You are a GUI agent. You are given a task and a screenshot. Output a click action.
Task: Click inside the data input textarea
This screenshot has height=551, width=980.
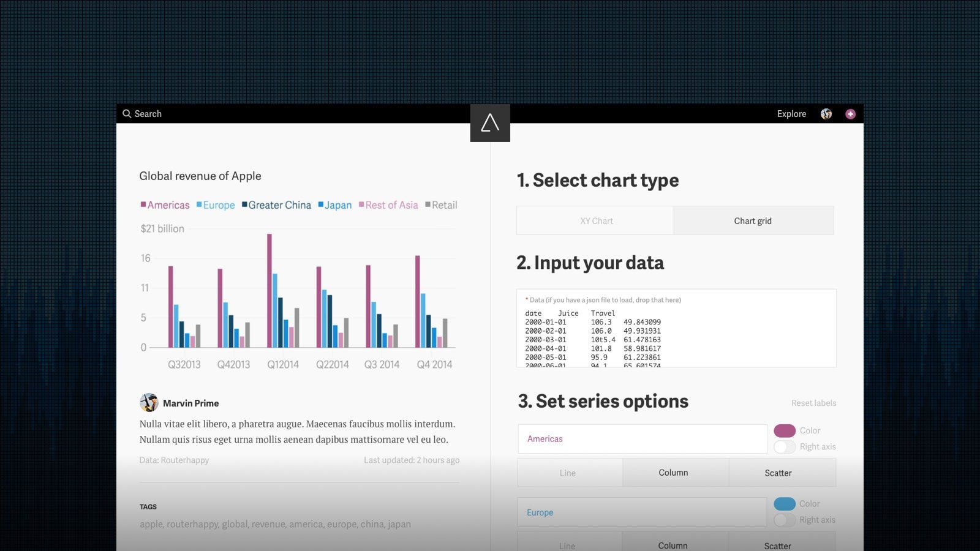pos(676,328)
